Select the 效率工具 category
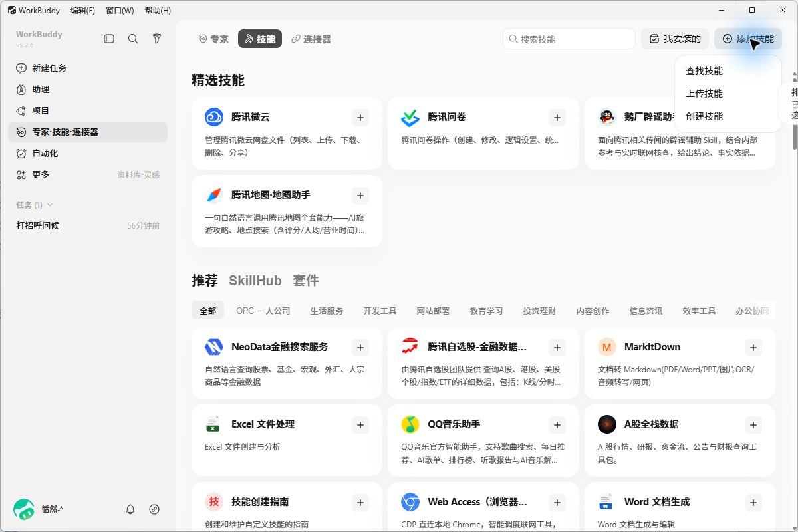The height and width of the screenshot is (532, 798). 699,311
